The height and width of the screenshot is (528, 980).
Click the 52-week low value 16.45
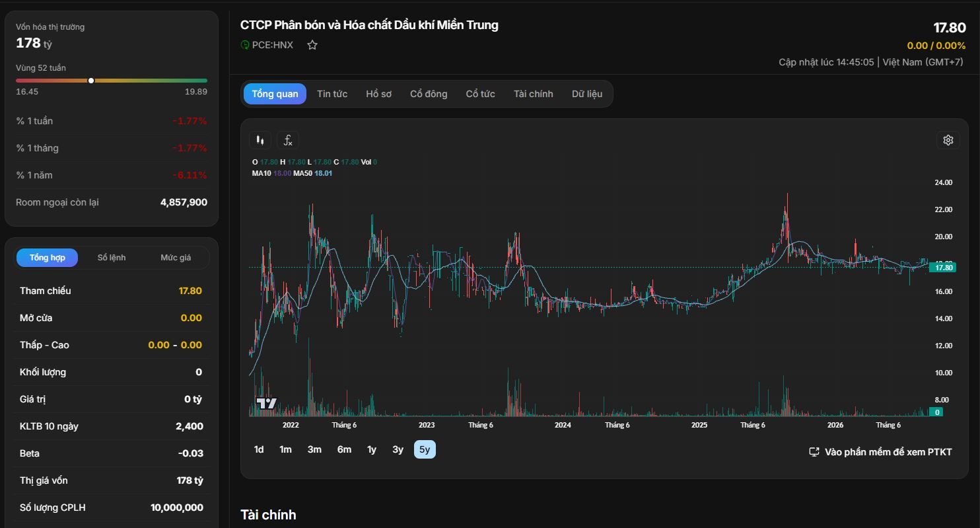tap(27, 92)
